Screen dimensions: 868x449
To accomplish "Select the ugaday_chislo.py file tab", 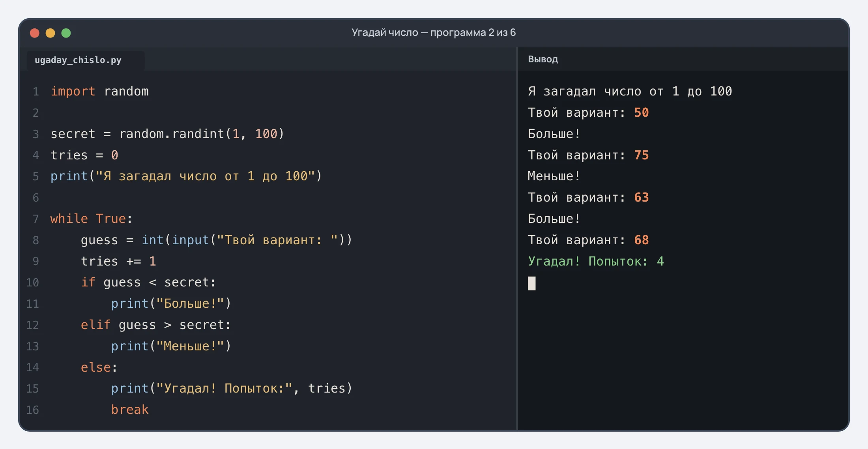I will (85, 60).
